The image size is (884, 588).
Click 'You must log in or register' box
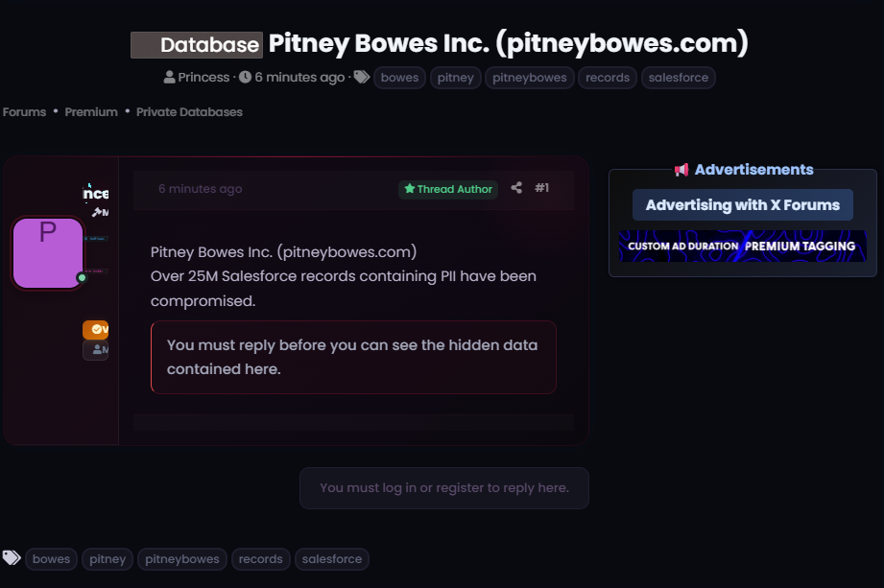[x=444, y=487]
